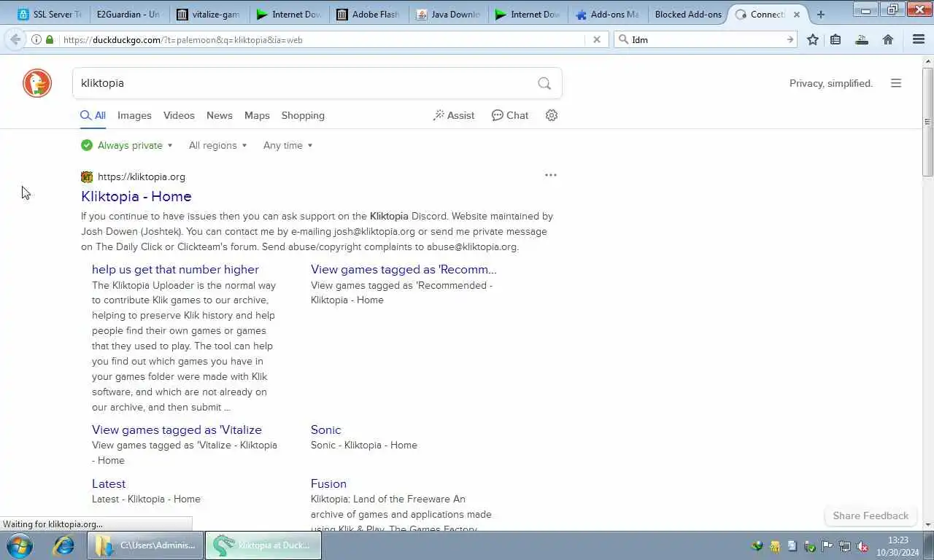Click the Idm browser search box

pyautogui.click(x=705, y=39)
